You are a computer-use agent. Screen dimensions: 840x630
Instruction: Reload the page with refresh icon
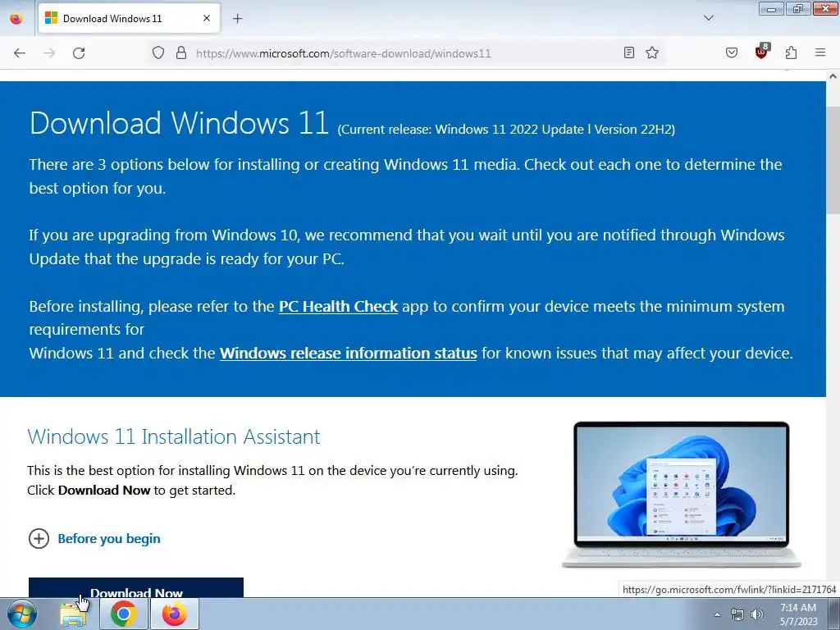point(79,53)
